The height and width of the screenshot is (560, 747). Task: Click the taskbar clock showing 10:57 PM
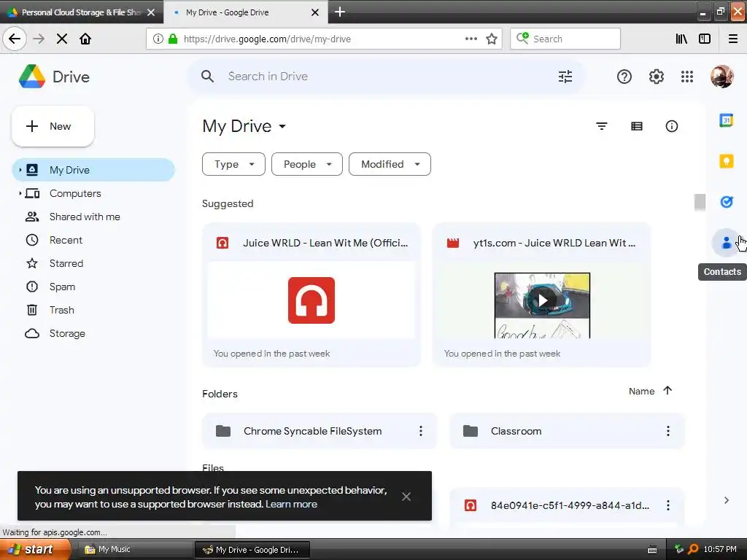[720, 550]
